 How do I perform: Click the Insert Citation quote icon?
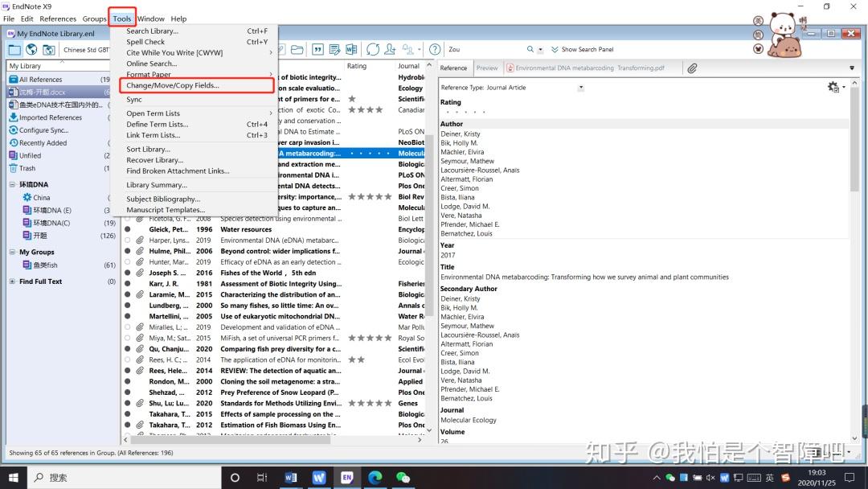coord(317,50)
